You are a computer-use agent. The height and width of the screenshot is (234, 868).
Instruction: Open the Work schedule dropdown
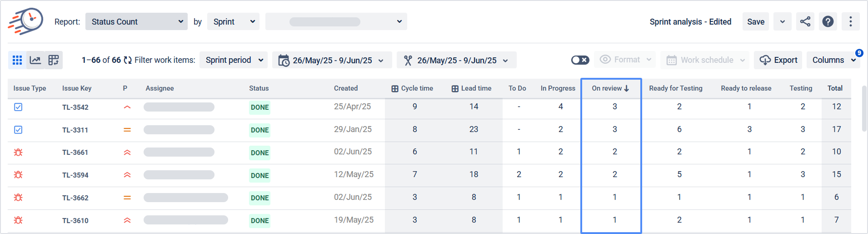point(705,60)
